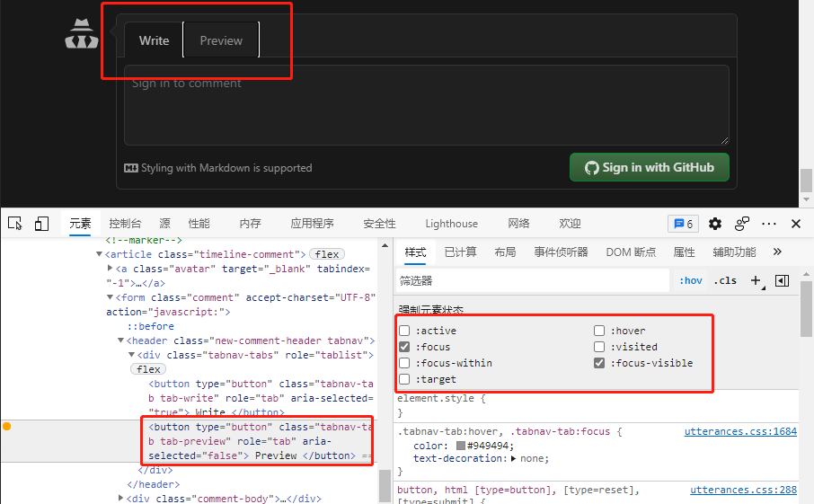
Task: Toggle the .cls class editor button
Action: [725, 281]
